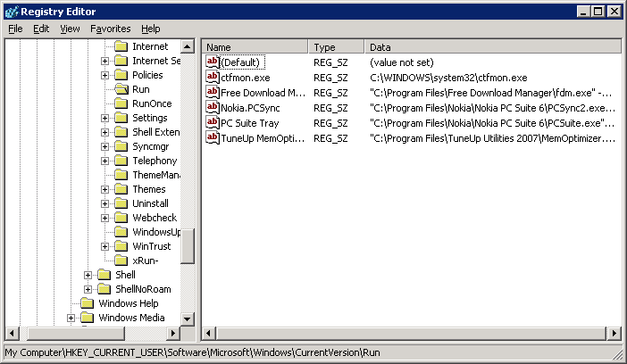Click the Policies folder icon
The height and width of the screenshot is (364, 627).
pyautogui.click(x=121, y=75)
